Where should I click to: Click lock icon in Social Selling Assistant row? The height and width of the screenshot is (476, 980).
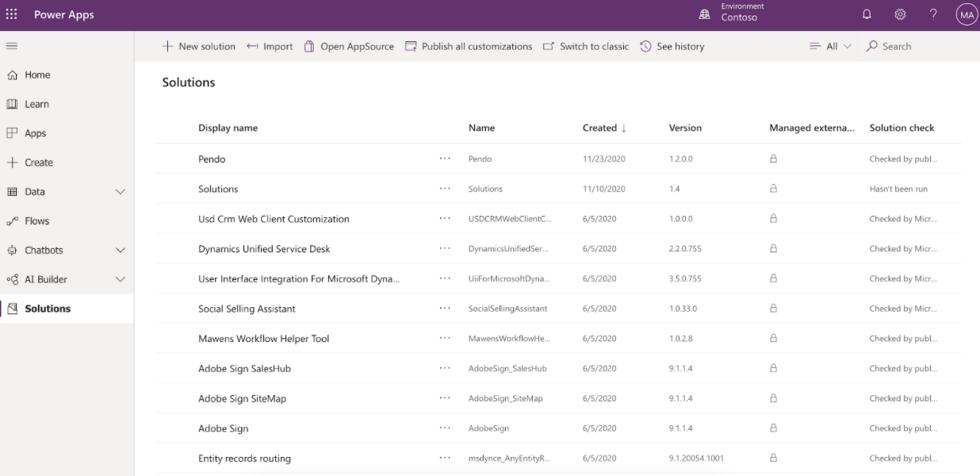[773, 308]
